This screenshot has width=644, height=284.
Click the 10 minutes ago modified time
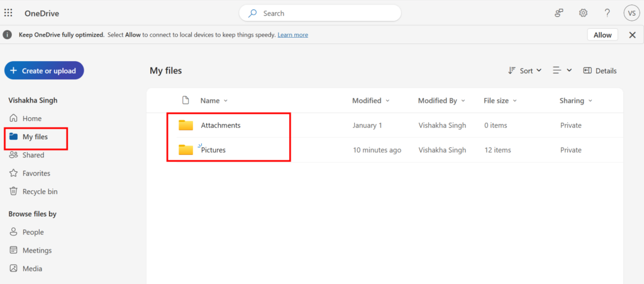[x=377, y=150]
